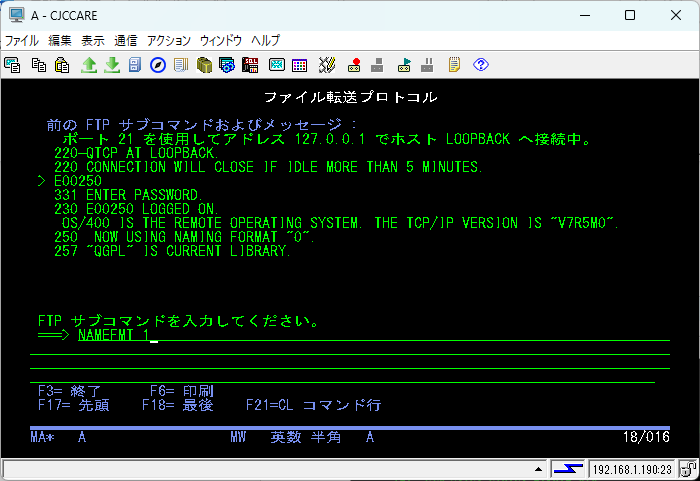Click the 'FTP サブコマンドを入力してください。' prompt

pos(178,321)
